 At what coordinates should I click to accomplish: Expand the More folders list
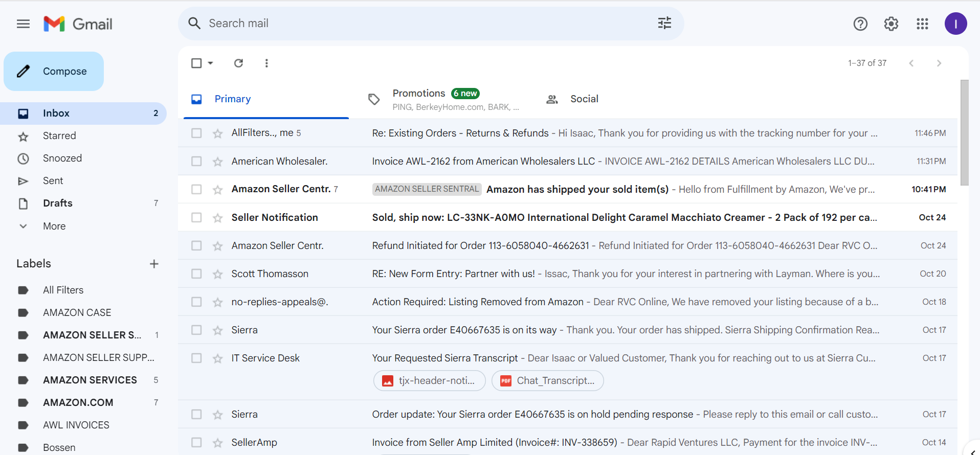84,226
